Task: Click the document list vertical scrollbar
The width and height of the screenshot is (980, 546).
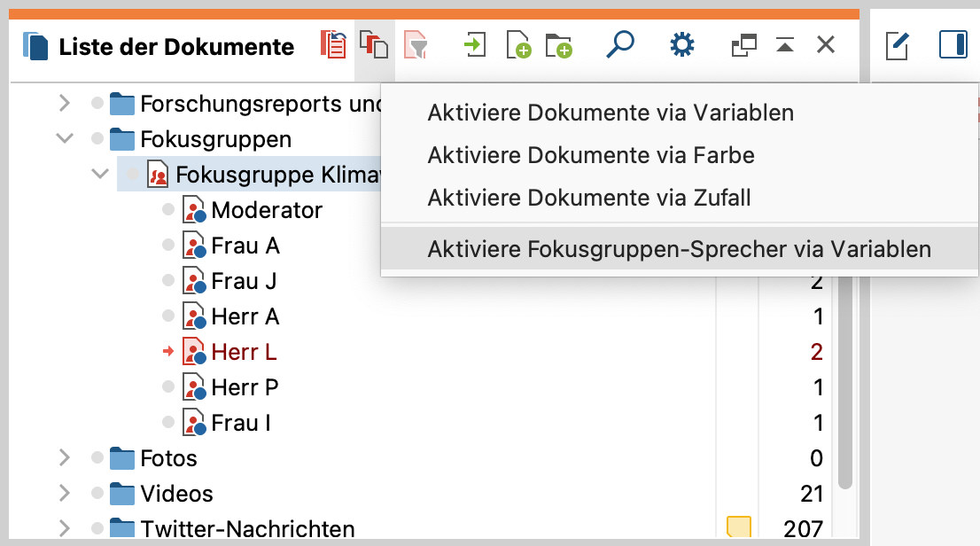Action: tap(845, 381)
